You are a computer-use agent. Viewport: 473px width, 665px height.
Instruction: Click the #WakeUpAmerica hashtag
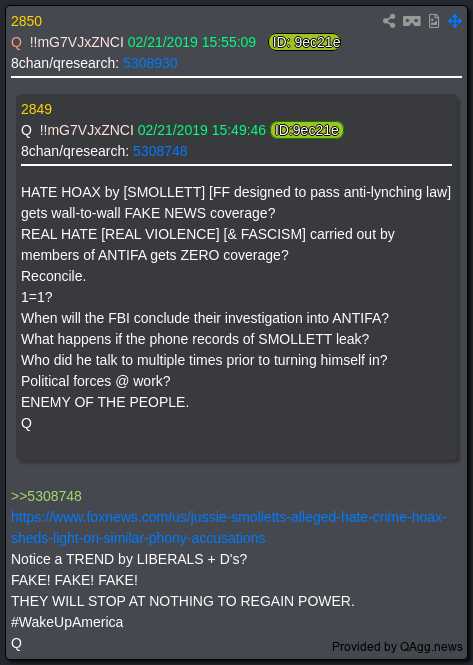pyautogui.click(x=67, y=622)
